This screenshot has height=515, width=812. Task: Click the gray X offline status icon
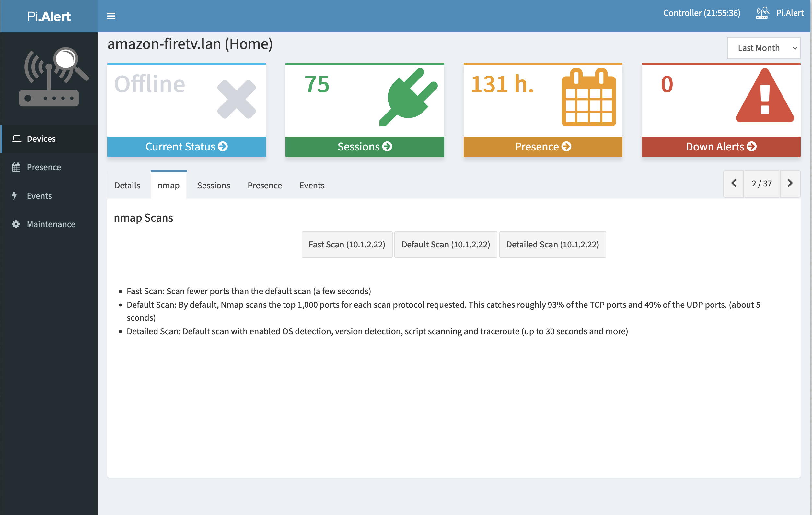(237, 99)
